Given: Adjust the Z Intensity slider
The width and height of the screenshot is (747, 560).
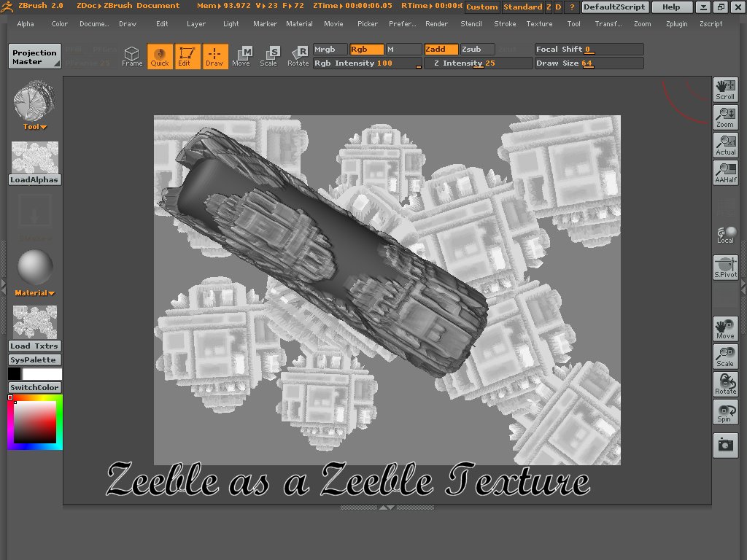Looking at the screenshot, I should click(x=478, y=63).
